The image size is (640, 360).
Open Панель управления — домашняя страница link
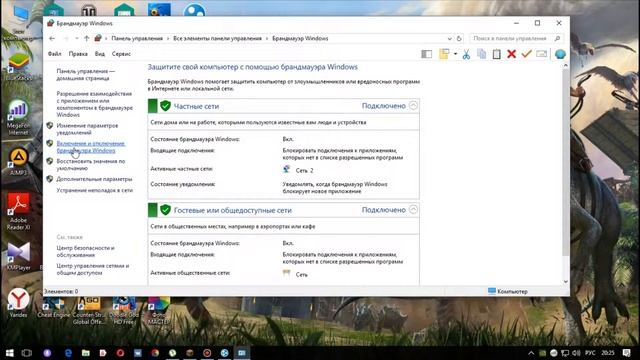click(x=85, y=75)
